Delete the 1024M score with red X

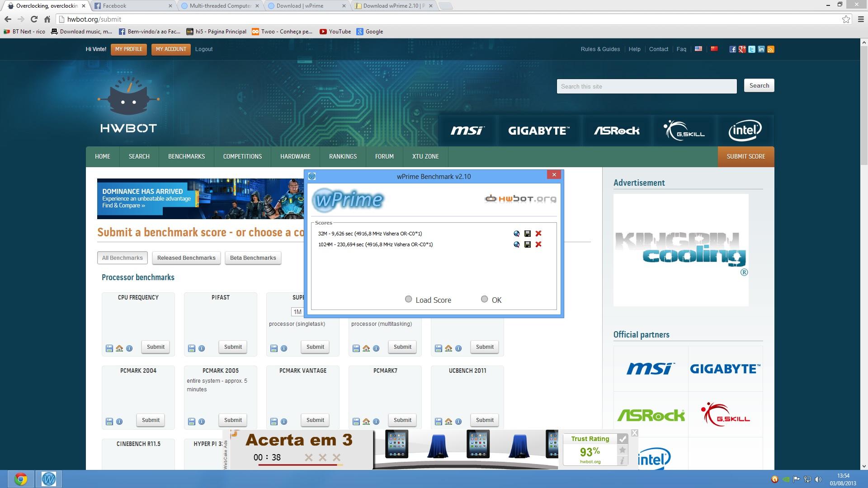tap(538, 244)
